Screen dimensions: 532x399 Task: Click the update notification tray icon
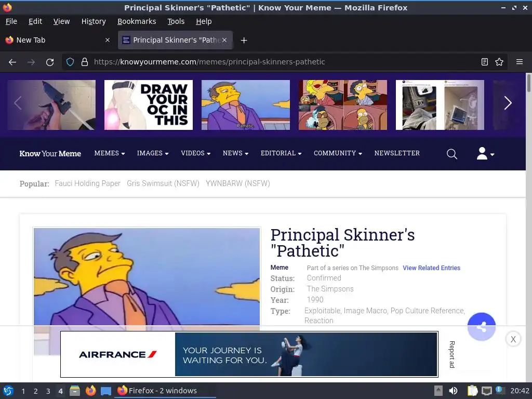(499, 390)
